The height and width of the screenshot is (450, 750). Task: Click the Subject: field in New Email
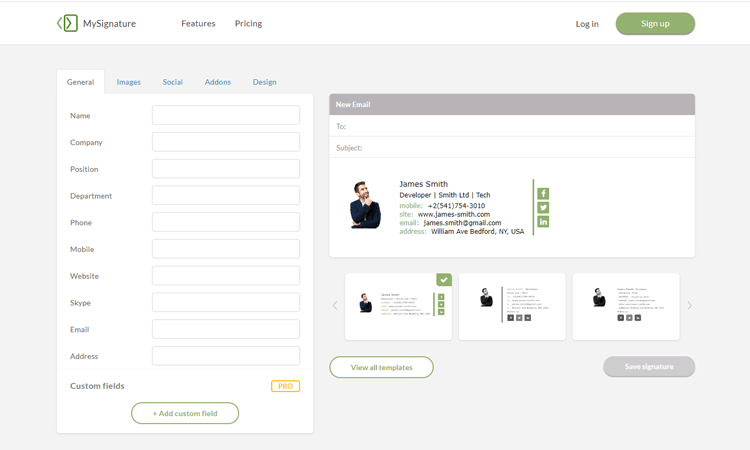tap(512, 148)
